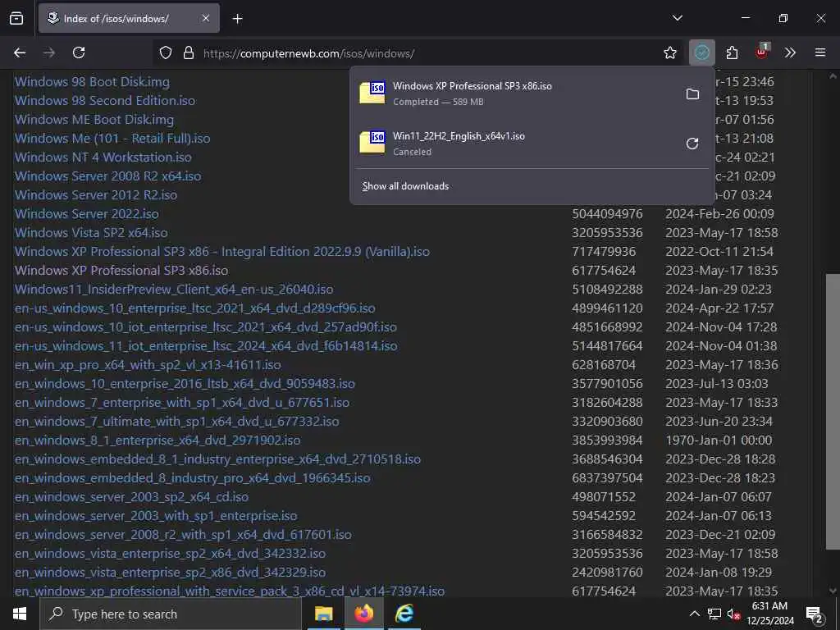
Task: Select date 2024-Feb-26 00:09 text
Action: click(719, 214)
